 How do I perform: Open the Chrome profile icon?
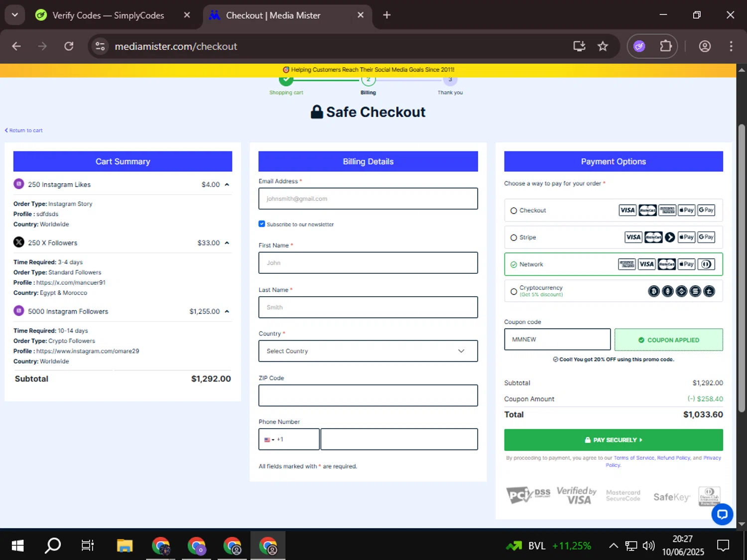click(705, 46)
